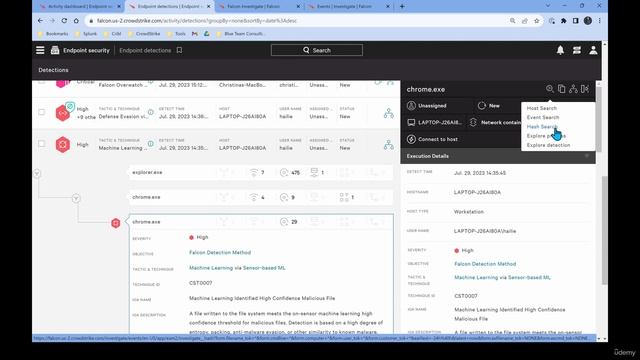The height and width of the screenshot is (360, 640).
Task: Open the notifications bell
Action: 560,50
